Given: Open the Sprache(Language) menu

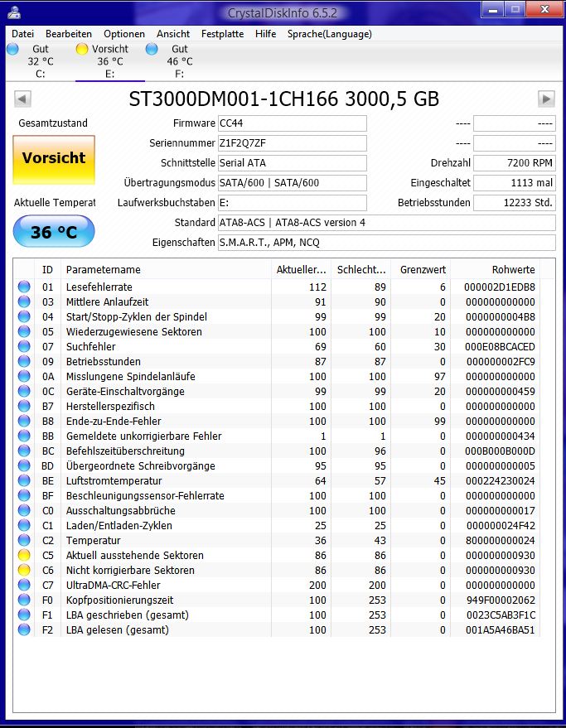Looking at the screenshot, I should [x=330, y=34].
